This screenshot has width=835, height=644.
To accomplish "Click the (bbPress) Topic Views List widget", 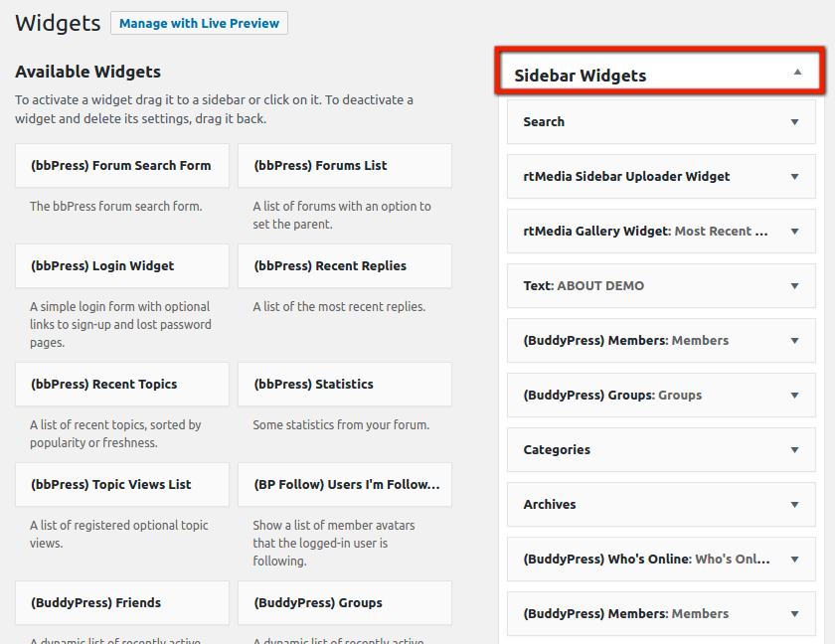I will coord(121,484).
